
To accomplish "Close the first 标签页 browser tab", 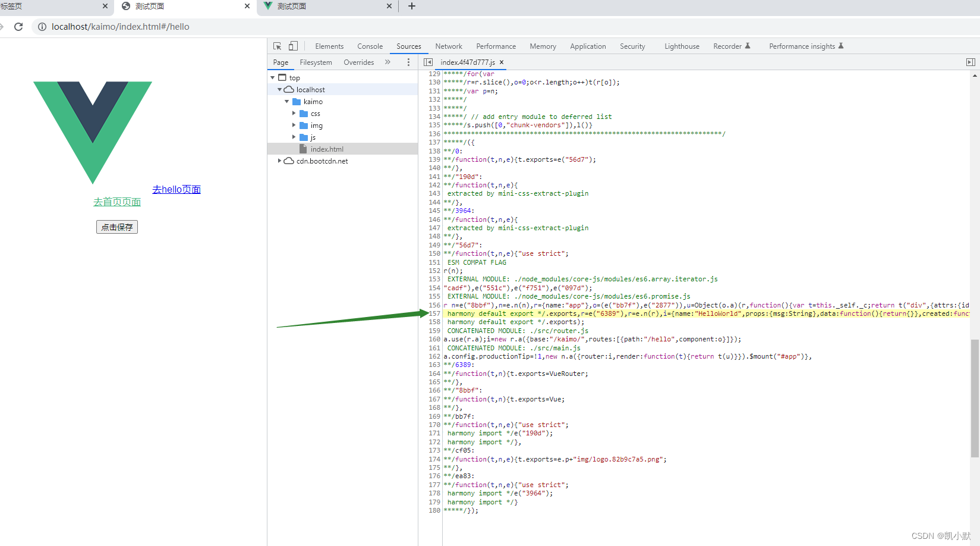I will [x=105, y=6].
